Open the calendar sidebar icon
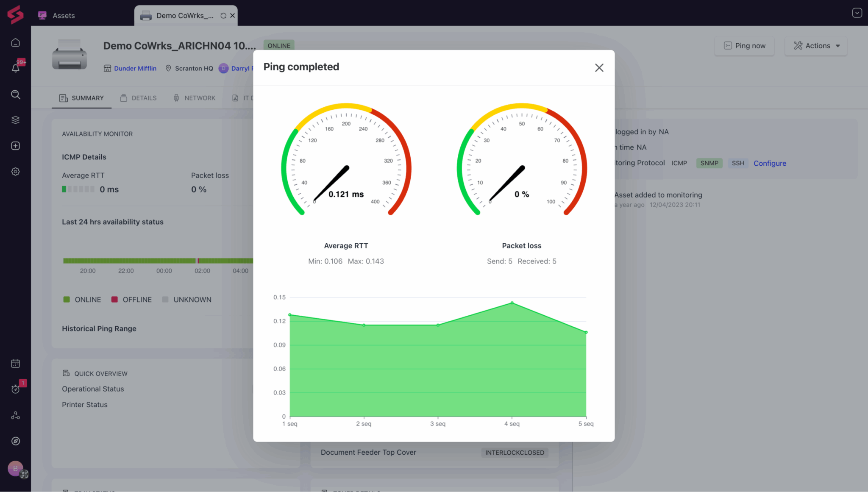This screenshot has height=492, width=868. click(x=16, y=364)
